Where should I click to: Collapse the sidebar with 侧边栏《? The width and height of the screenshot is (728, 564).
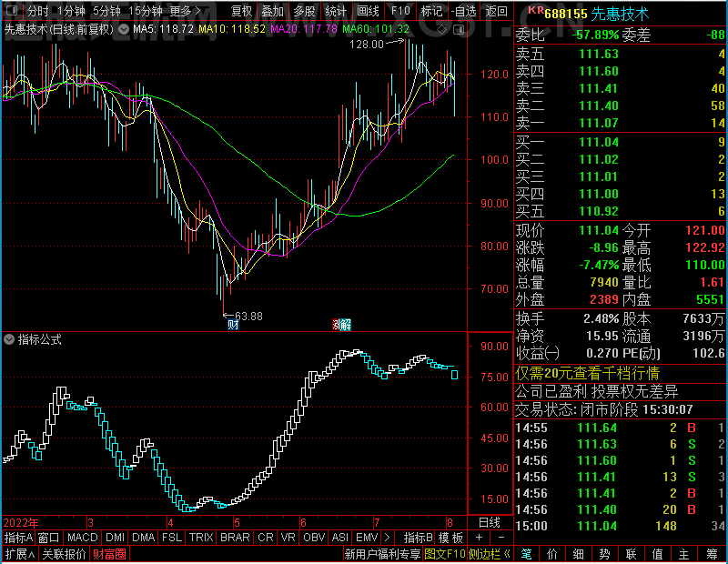[x=490, y=554]
